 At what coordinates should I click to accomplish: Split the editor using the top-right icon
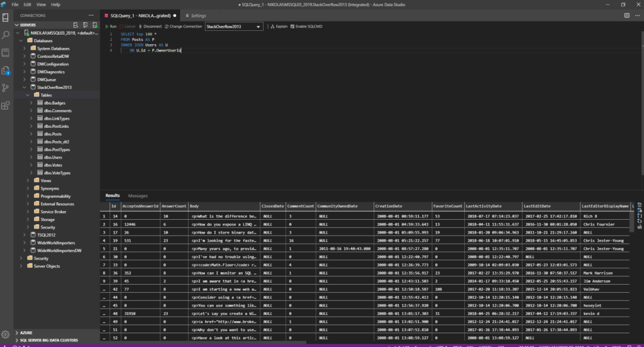(627, 16)
